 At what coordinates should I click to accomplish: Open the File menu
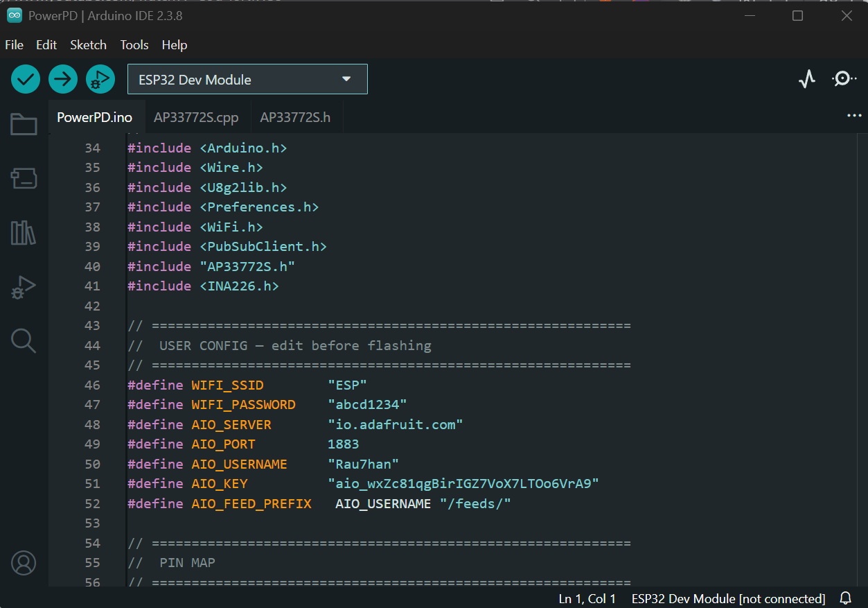pyautogui.click(x=14, y=44)
